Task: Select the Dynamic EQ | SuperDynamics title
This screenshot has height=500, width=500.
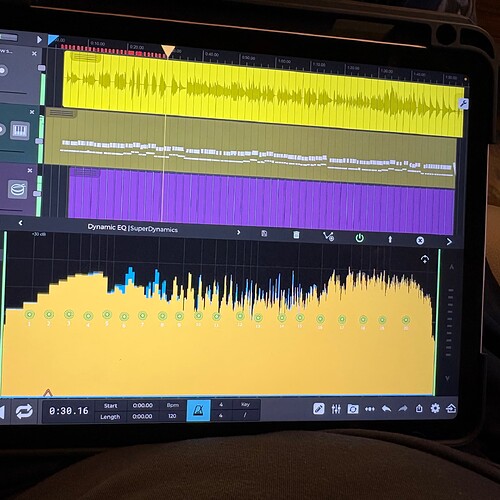Action: click(x=132, y=228)
